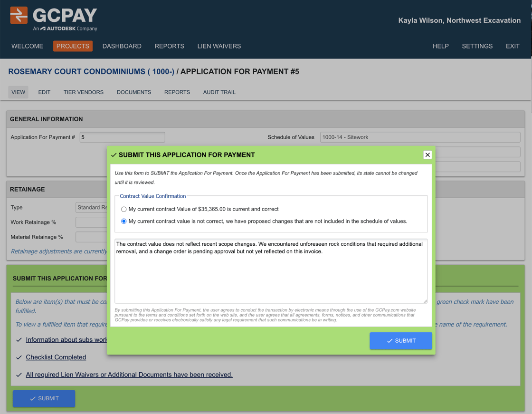Click the SUBMIT button at the page bottom

click(44, 398)
